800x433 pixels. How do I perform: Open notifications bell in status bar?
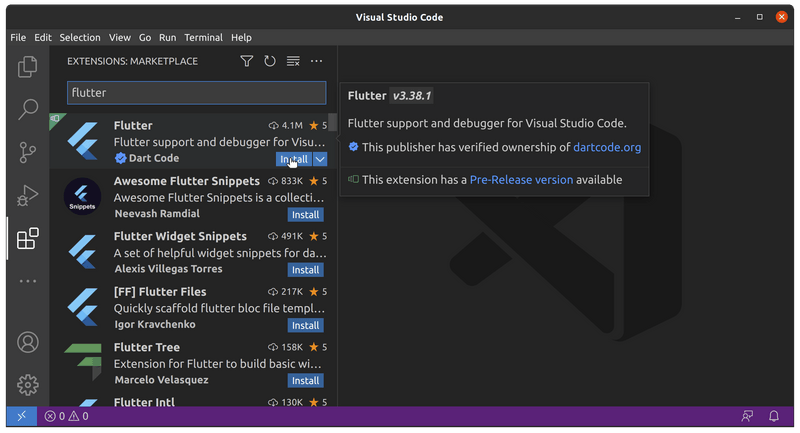773,416
